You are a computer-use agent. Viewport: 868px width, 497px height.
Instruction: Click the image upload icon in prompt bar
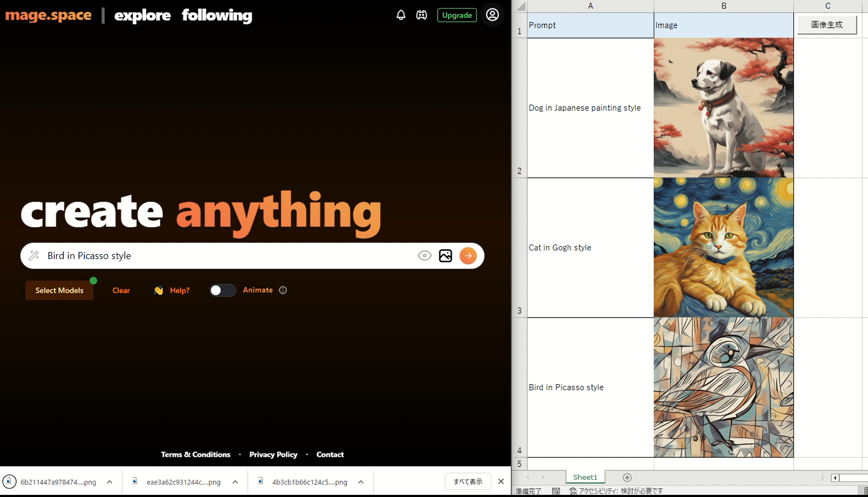(x=445, y=256)
